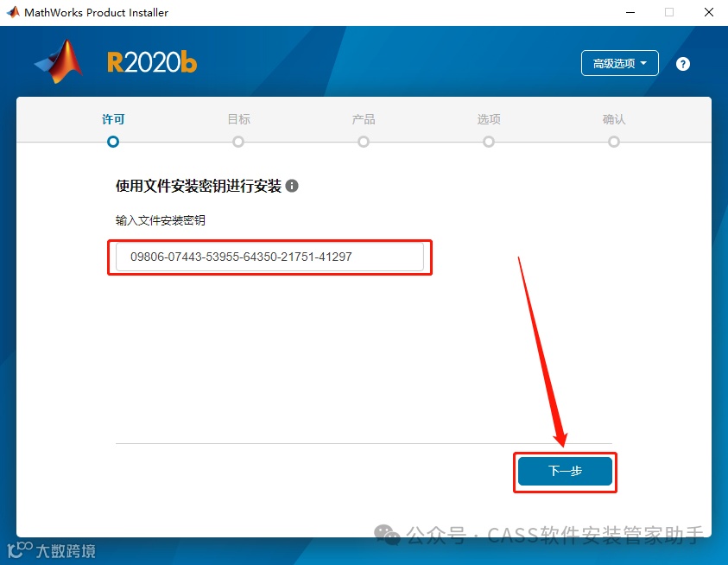
Task: Click the info icon beside the installation heading
Action: [292, 186]
